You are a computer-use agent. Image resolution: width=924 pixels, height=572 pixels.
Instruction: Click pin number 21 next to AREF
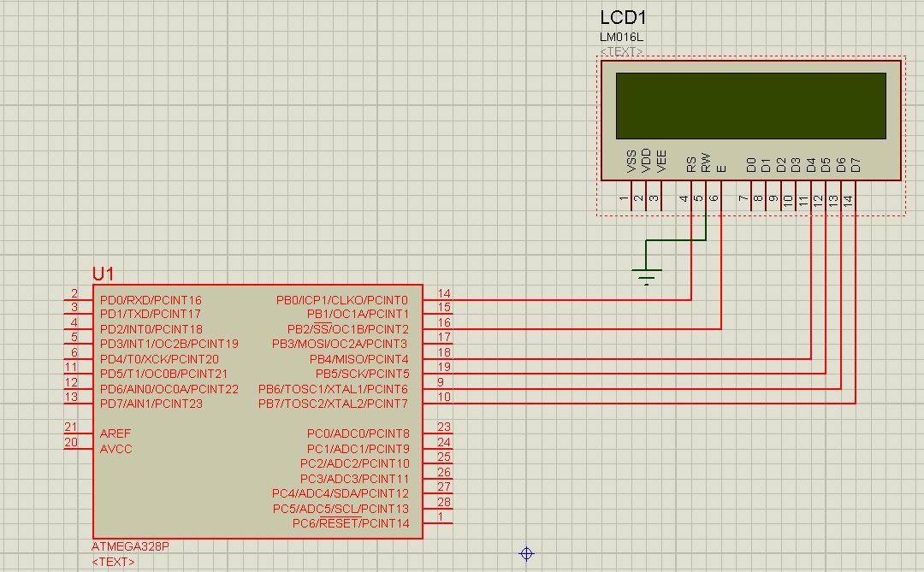pyautogui.click(x=71, y=427)
